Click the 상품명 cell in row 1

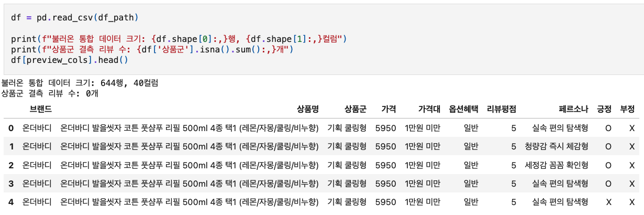coord(190,146)
